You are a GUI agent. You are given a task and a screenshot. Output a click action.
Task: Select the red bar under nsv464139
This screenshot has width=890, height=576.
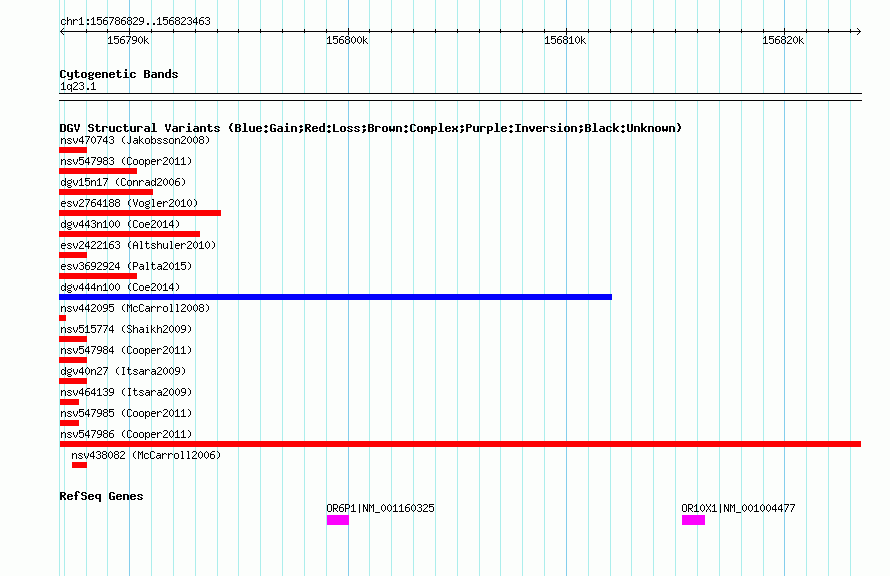pyautogui.click(x=69, y=402)
